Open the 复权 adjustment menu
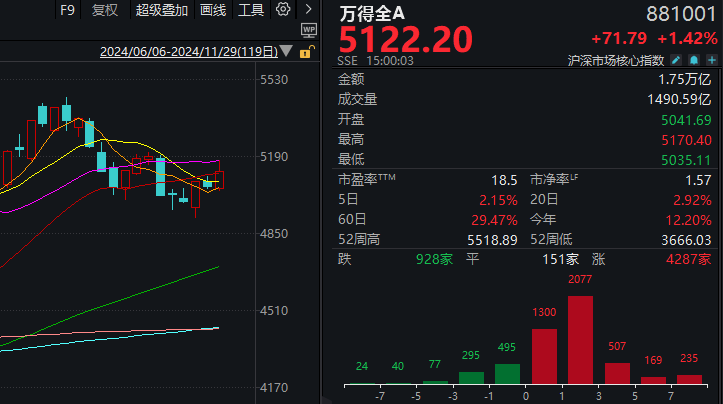The width and height of the screenshot is (723, 404). pyautogui.click(x=105, y=10)
